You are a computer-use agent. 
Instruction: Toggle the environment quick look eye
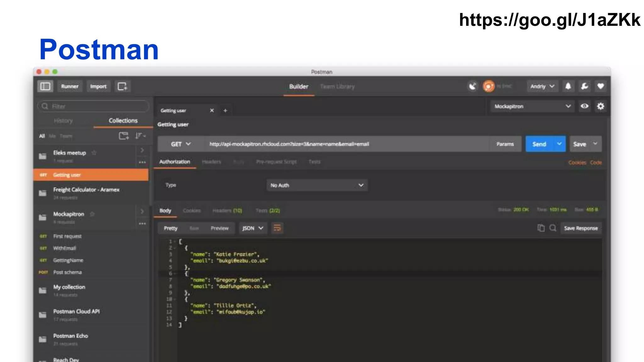(x=585, y=106)
